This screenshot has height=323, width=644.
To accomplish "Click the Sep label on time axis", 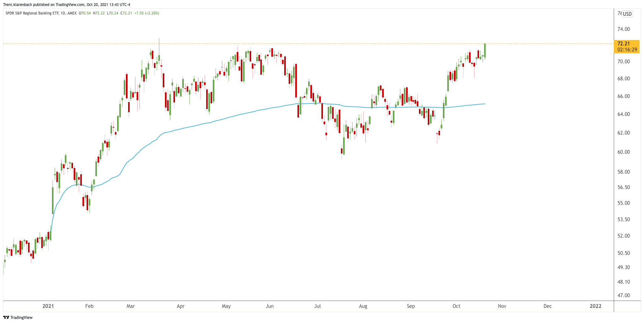I will pyautogui.click(x=411, y=306).
